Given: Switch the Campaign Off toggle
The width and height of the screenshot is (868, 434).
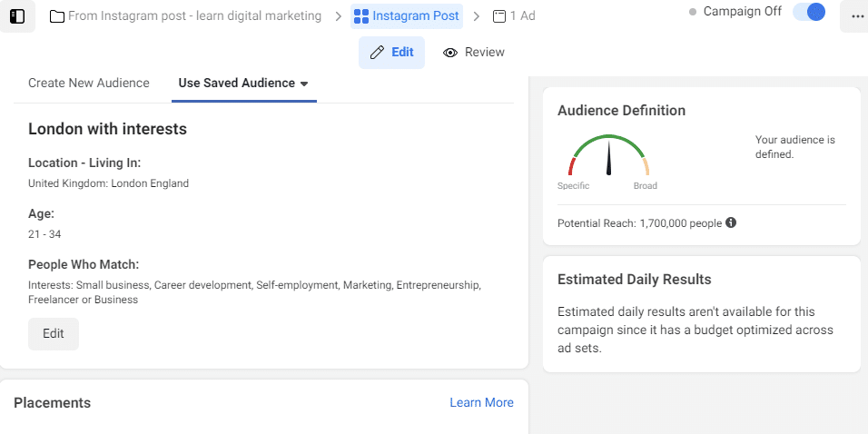Looking at the screenshot, I should pos(809,12).
